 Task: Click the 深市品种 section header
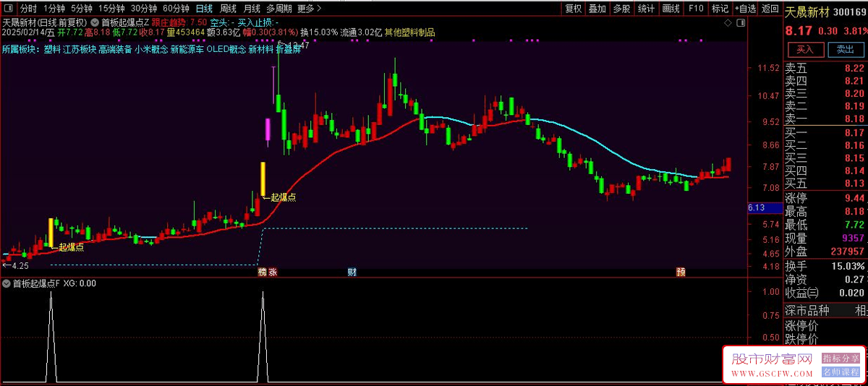click(809, 310)
